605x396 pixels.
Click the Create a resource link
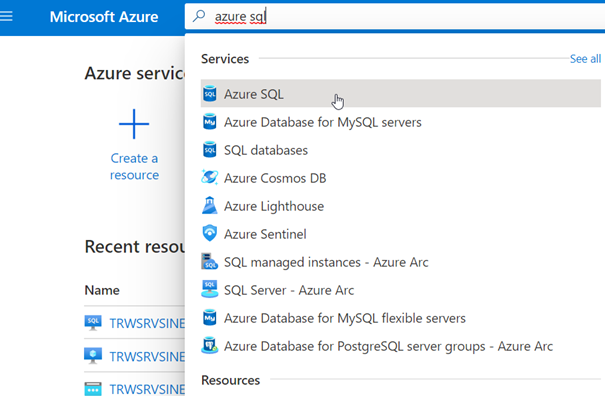pos(134,166)
